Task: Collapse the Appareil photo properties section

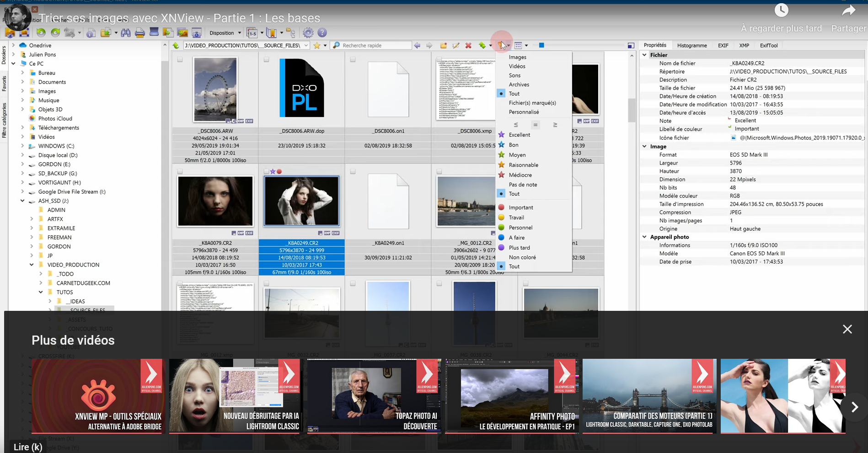Action: click(645, 237)
